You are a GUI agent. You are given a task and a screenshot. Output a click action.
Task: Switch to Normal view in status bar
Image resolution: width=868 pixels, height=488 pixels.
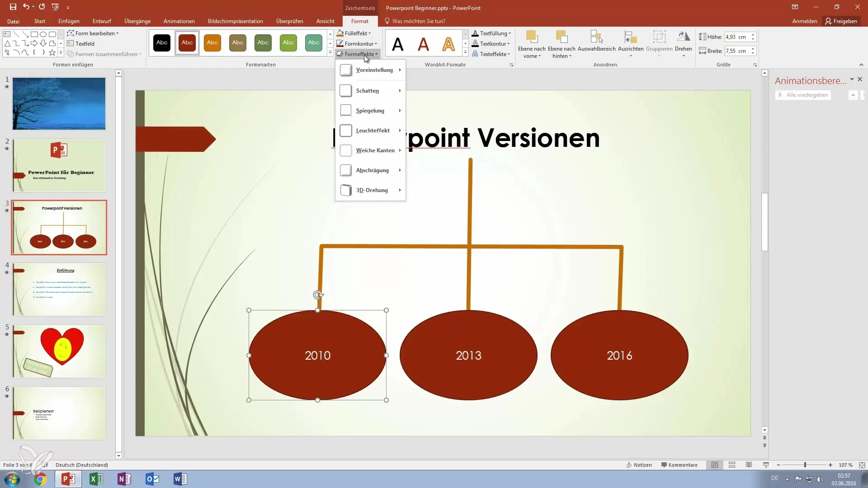tap(715, 465)
